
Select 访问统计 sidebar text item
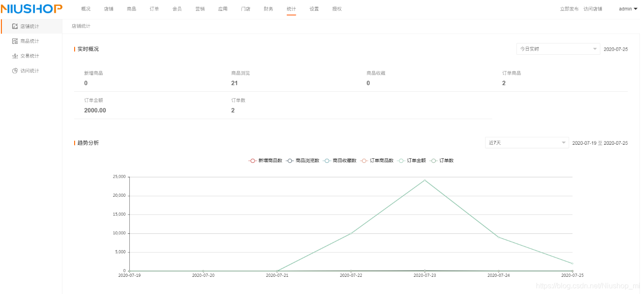30,71
